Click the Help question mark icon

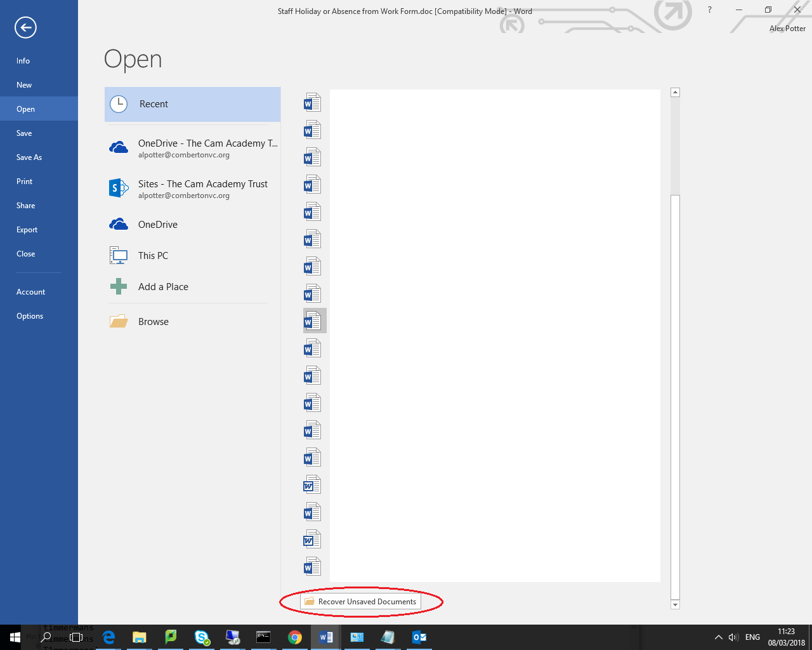(709, 10)
